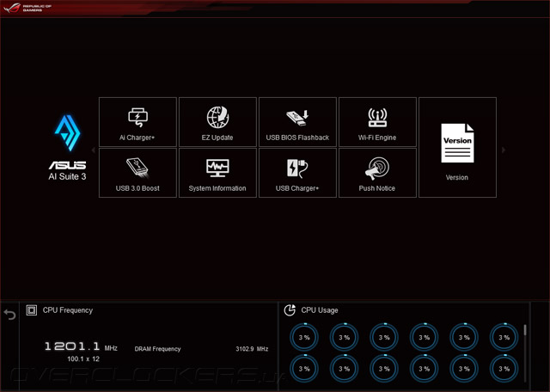Click the ASUS AI Suite 3 logo
This screenshot has height=392, width=550.
67,147
